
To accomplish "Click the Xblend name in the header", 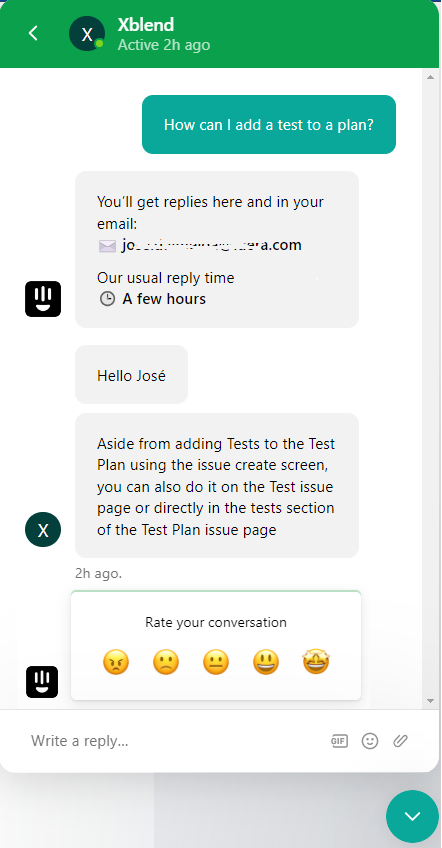I will click(146, 25).
